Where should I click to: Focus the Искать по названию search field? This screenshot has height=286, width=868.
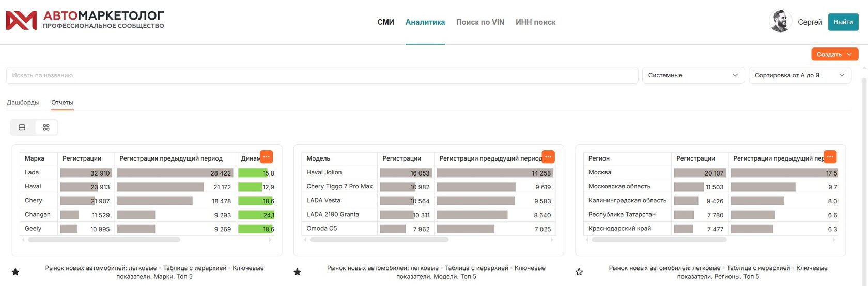[x=322, y=75]
